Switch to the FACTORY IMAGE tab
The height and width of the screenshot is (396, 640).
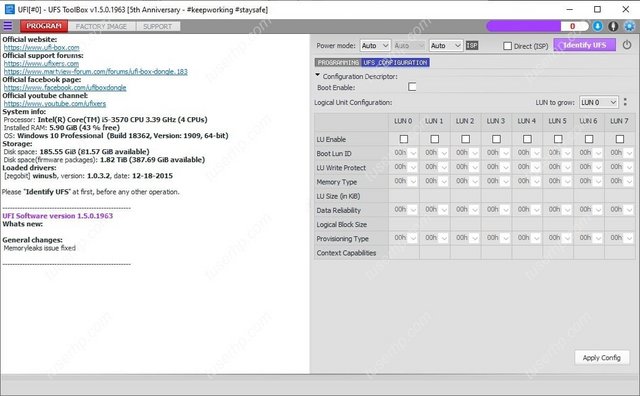tap(101, 27)
